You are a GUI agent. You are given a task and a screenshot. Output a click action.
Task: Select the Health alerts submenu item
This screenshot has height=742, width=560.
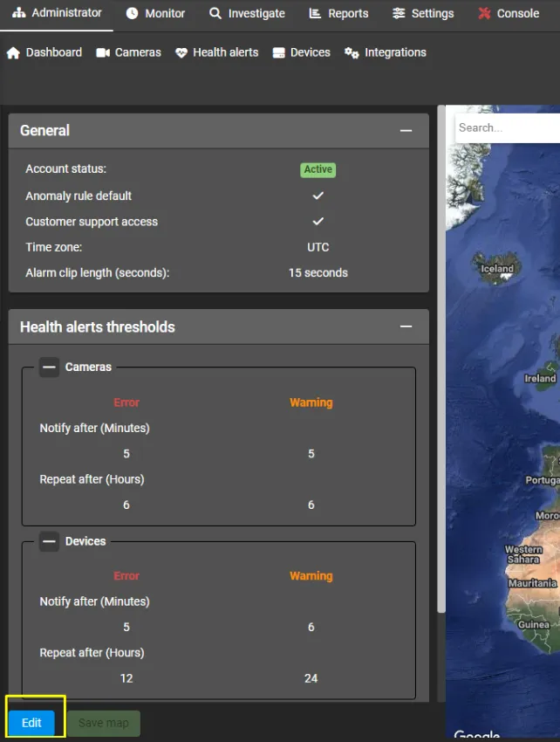point(216,52)
